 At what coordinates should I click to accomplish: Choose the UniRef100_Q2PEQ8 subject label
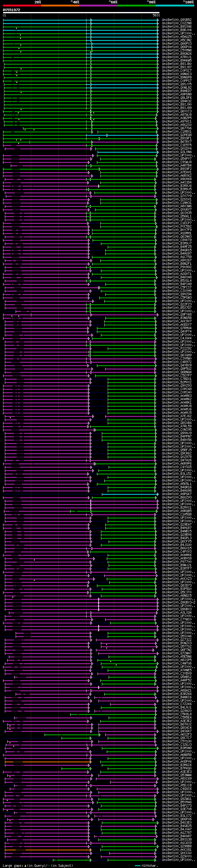click(177, 135)
